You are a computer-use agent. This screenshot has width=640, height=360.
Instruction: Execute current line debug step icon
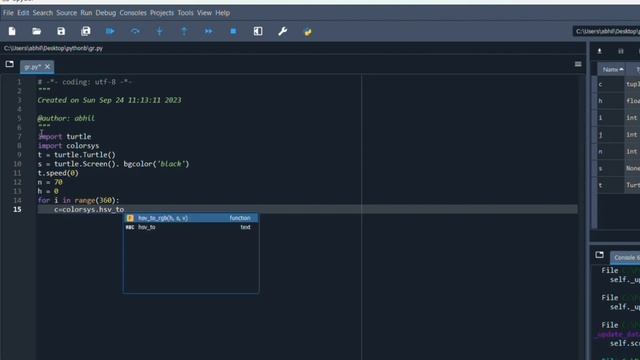pos(135,31)
